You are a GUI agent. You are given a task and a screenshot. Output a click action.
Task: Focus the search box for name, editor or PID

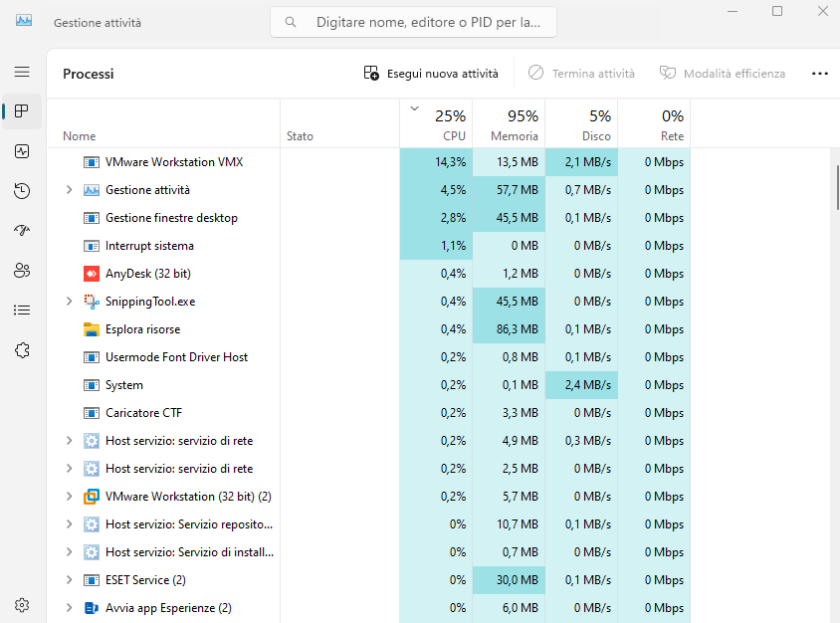(x=414, y=22)
